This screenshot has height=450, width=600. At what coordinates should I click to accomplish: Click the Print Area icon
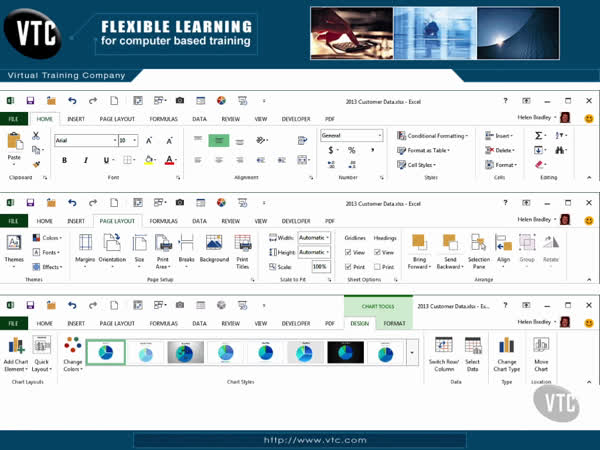(163, 243)
